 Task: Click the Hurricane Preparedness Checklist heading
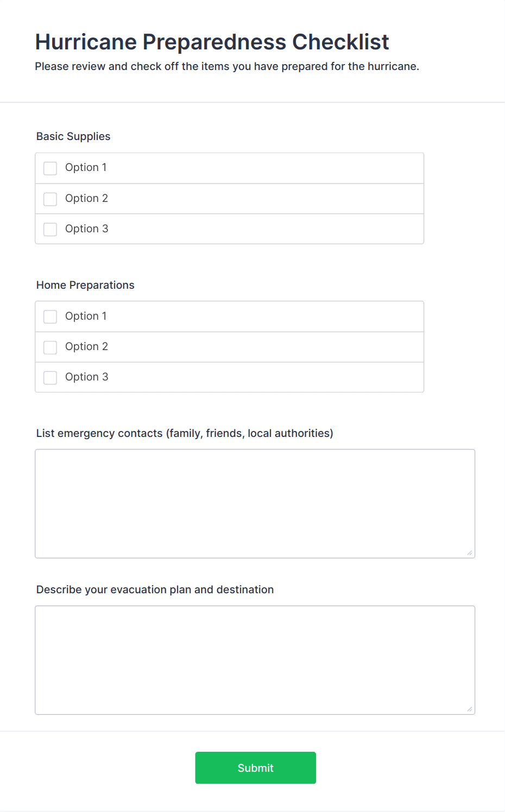click(212, 42)
